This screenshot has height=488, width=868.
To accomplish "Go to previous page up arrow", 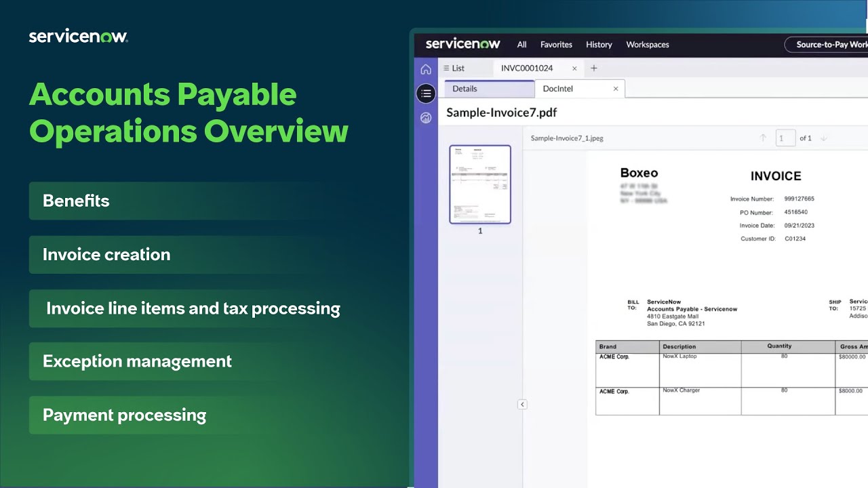I will [763, 138].
